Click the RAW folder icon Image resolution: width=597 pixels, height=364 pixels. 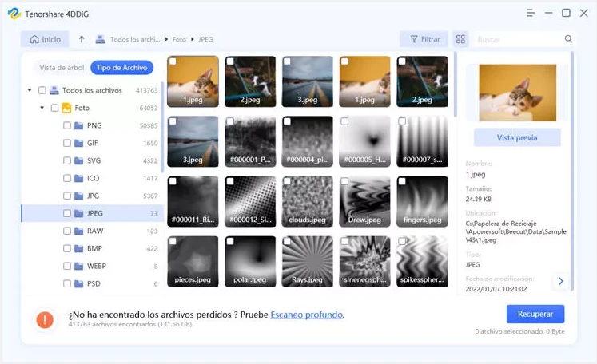(x=79, y=231)
